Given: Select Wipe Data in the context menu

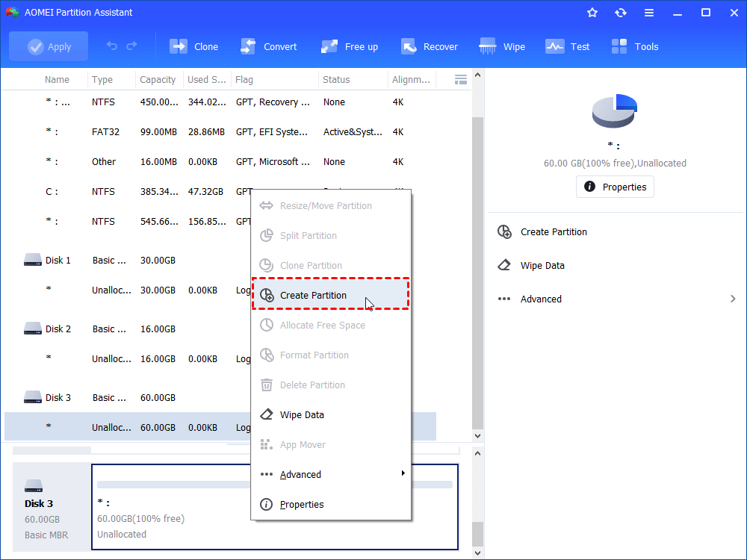Looking at the screenshot, I should point(300,414).
